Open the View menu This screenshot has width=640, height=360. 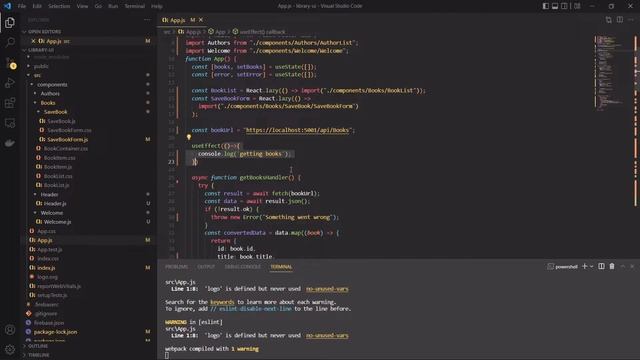(82, 6)
